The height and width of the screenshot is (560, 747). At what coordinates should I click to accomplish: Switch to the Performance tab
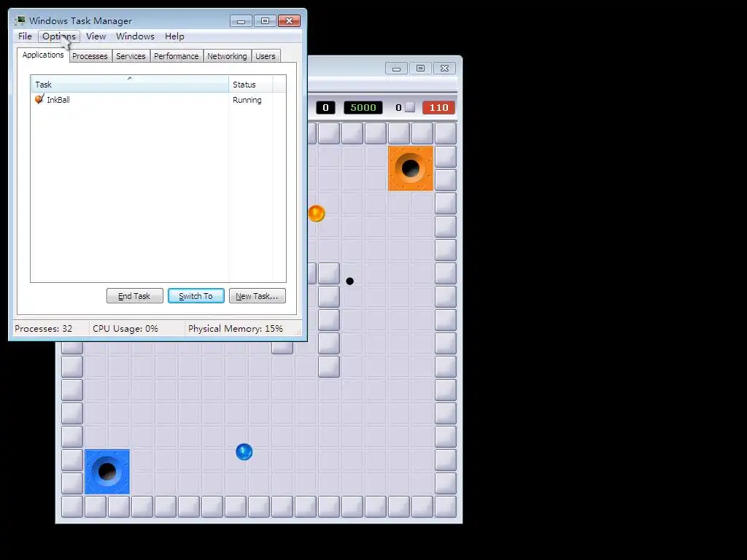[177, 56]
